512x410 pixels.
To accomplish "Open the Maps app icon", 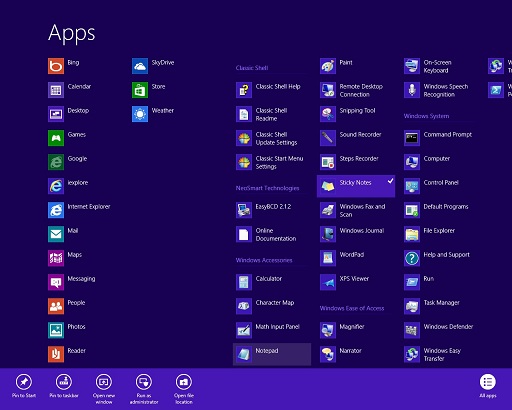I will (56, 258).
